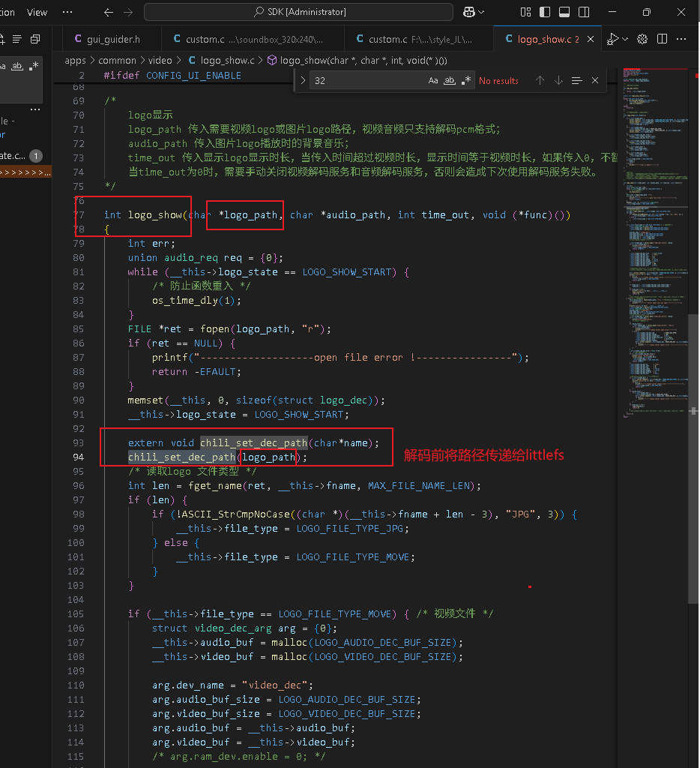The height and width of the screenshot is (768, 700).
Task: Click the Debug/Run file icon
Action: (x=612, y=39)
